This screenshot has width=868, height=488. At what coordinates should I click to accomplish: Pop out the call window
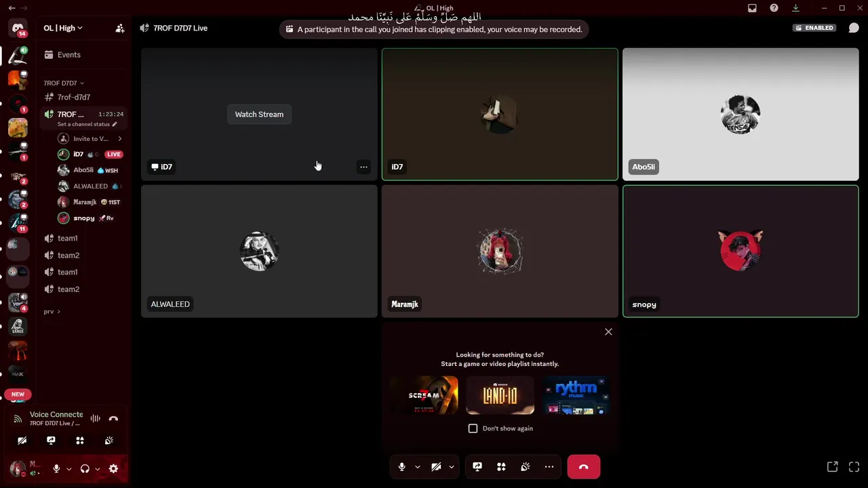[x=832, y=467]
